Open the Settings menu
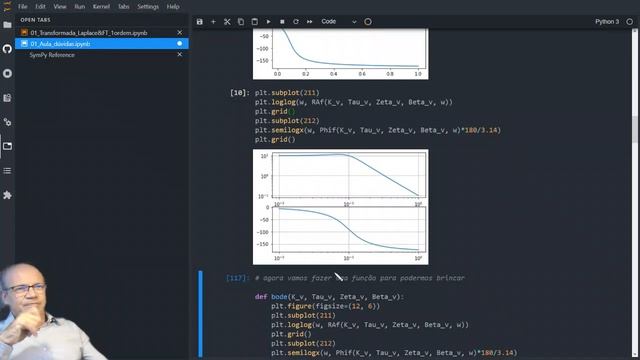The height and width of the screenshot is (360, 640). [148, 7]
